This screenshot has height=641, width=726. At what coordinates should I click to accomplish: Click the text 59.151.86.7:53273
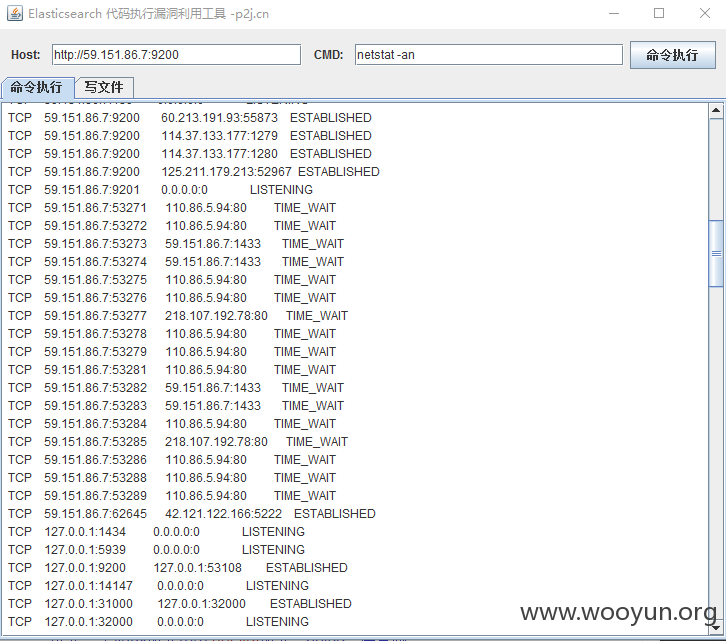[95, 244]
